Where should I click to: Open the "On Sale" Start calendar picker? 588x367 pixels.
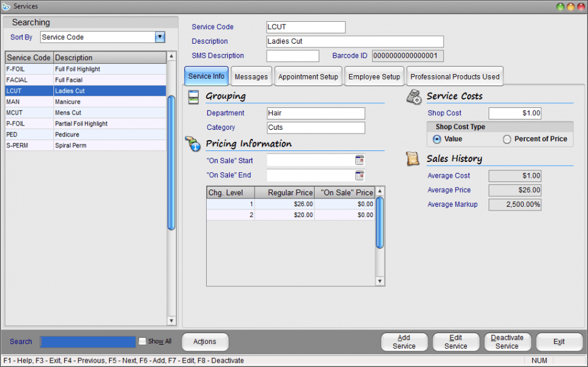point(359,161)
